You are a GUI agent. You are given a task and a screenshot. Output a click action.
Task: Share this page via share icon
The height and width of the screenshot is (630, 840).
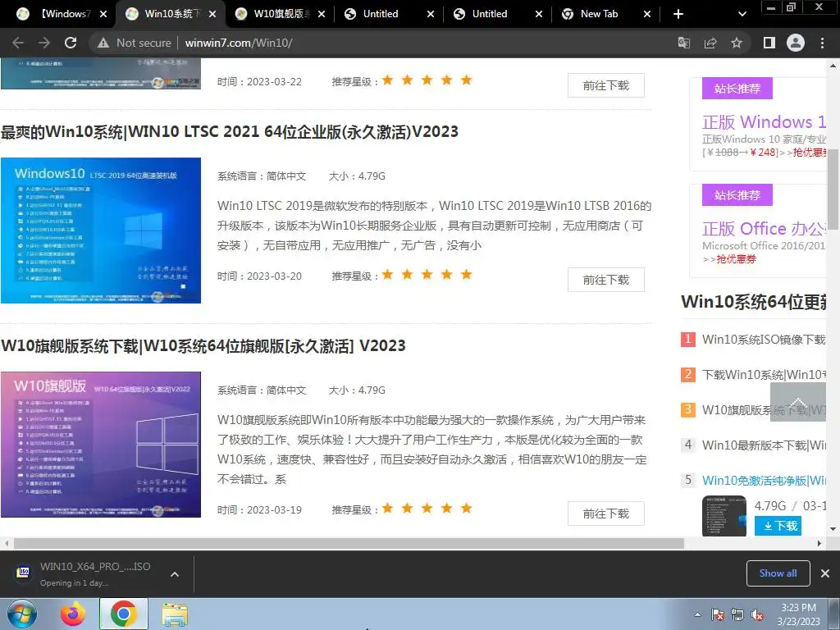pos(710,43)
